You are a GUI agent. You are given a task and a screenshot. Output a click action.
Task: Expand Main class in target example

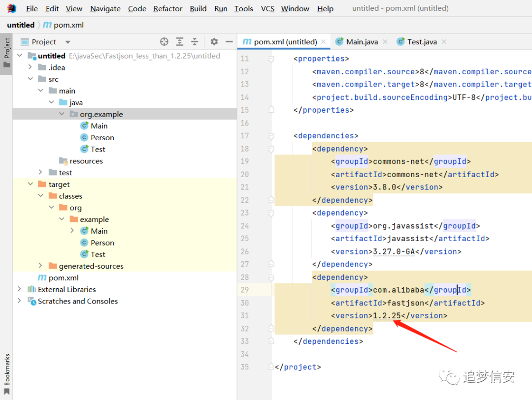72,231
